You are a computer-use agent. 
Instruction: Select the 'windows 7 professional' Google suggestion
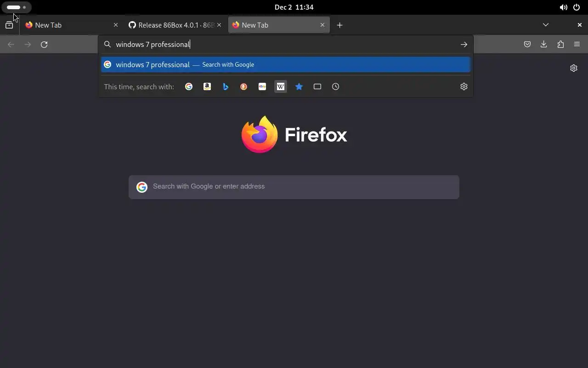[x=286, y=64]
